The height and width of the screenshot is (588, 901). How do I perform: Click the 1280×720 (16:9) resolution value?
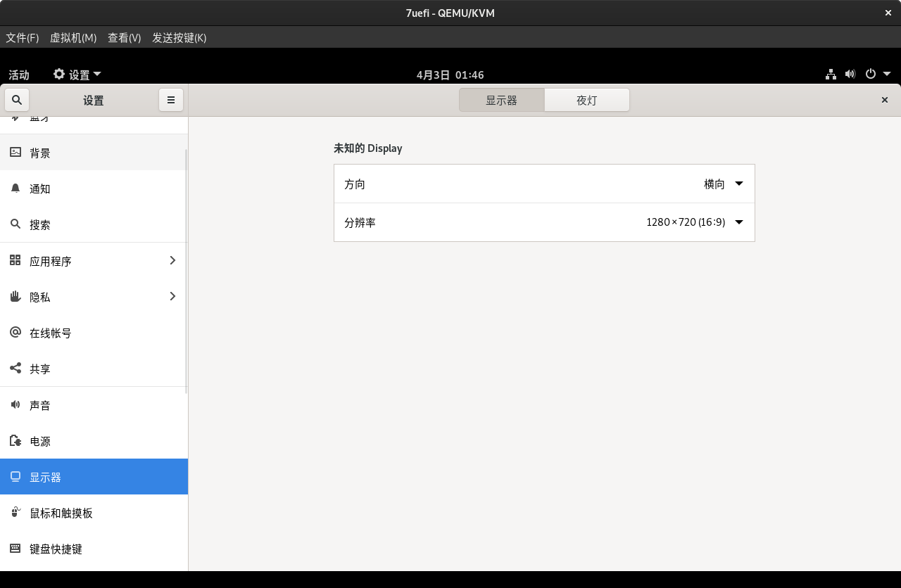coord(686,222)
